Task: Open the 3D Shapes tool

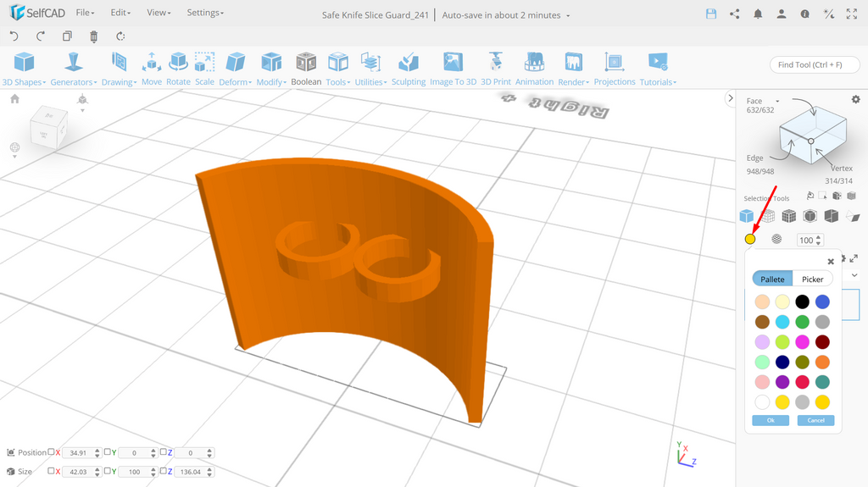Action: (x=25, y=69)
